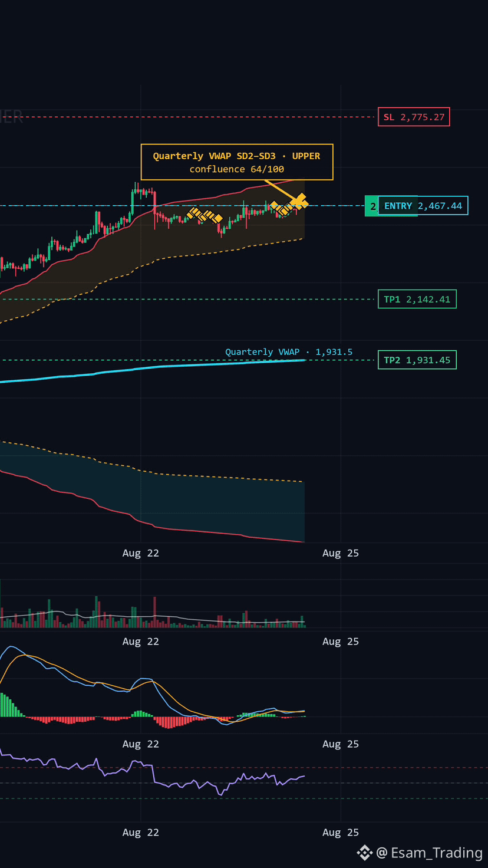Screen dimensions: 488x868
Task: Click Aug 25 under the RSI pane
Action: [341, 833]
